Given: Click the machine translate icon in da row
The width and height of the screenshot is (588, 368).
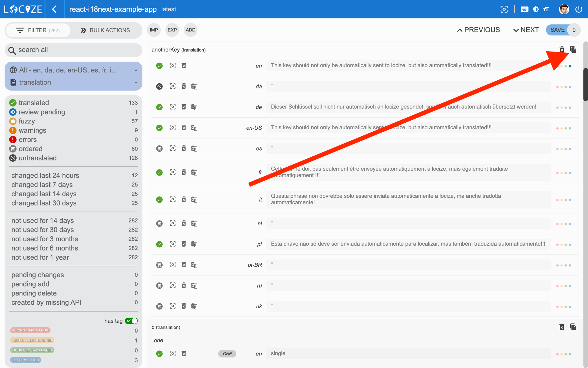Looking at the screenshot, I should [x=194, y=86].
